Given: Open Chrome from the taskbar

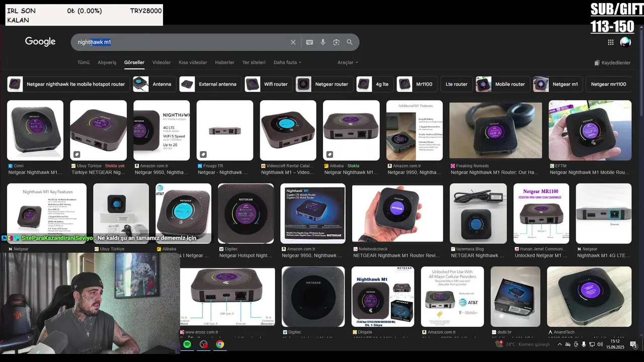Looking at the screenshot, I should 220,344.
